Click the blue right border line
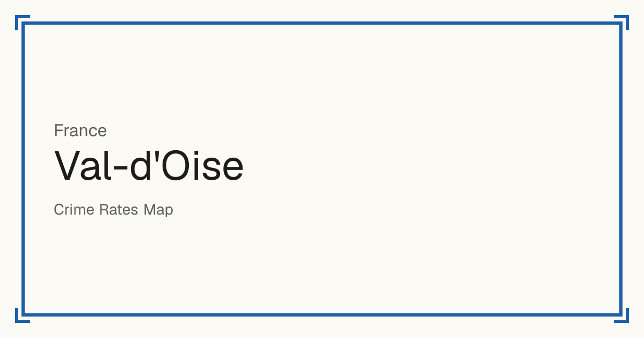This screenshot has height=338, width=644. pos(621,169)
